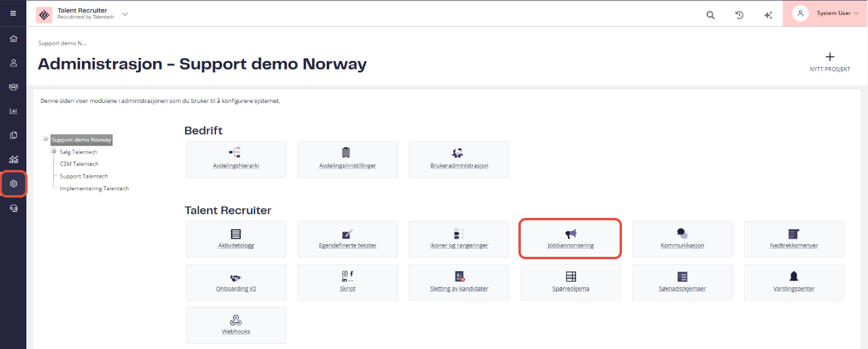Open the support headset icon in sidebar
The image size is (868, 349).
(13, 208)
